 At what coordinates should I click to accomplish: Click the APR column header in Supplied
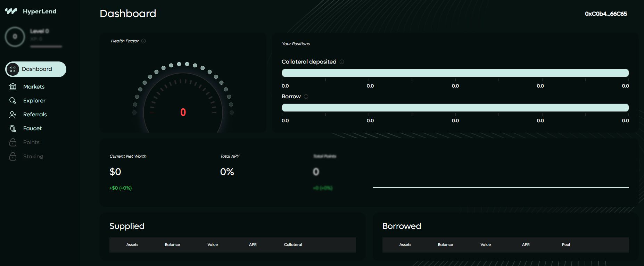point(253,245)
